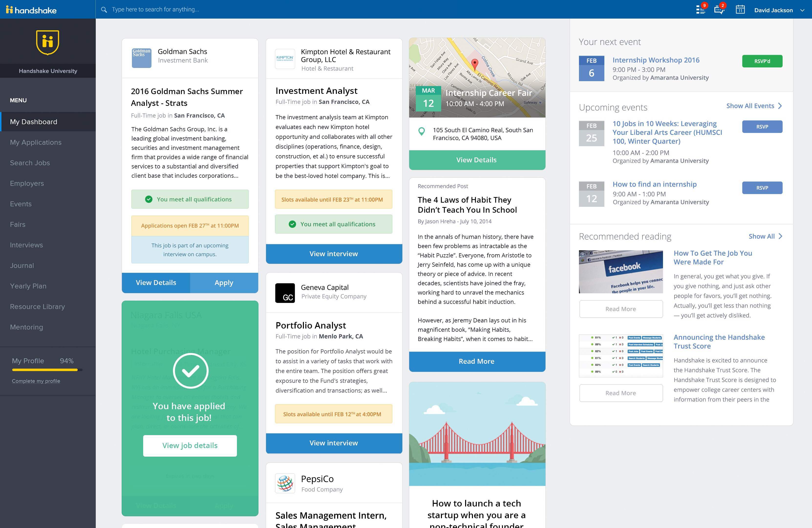This screenshot has height=528, width=812.
Task: Click the PepsiCo globe logo
Action: [285, 483]
